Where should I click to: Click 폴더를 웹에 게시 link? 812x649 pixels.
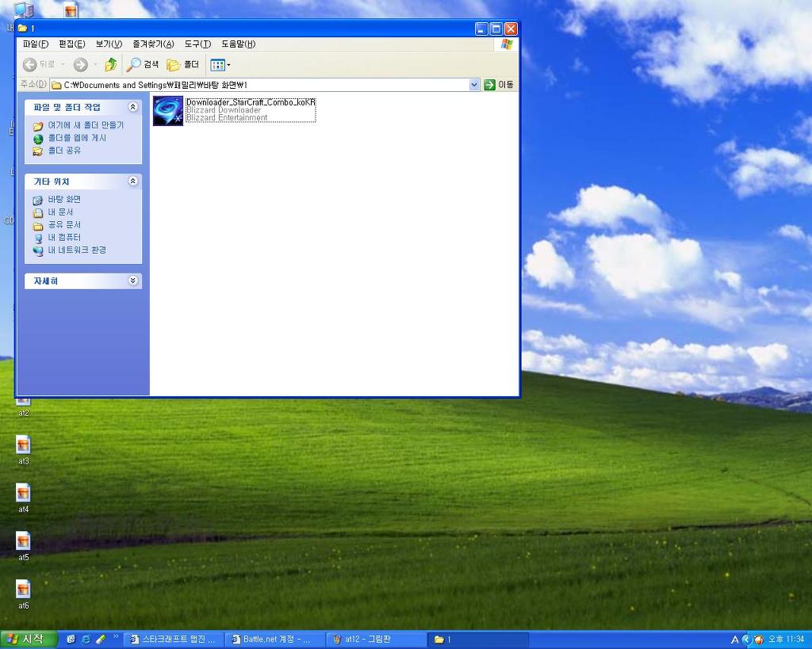tap(77, 138)
